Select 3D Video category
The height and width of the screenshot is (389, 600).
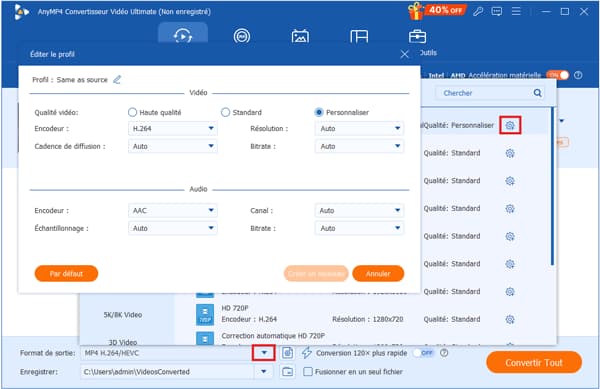pos(123,342)
